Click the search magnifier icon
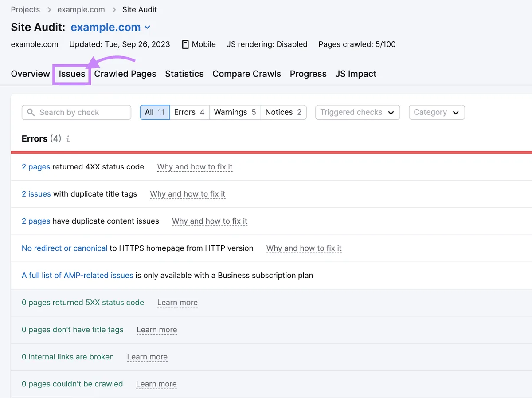The image size is (532, 398). click(31, 112)
